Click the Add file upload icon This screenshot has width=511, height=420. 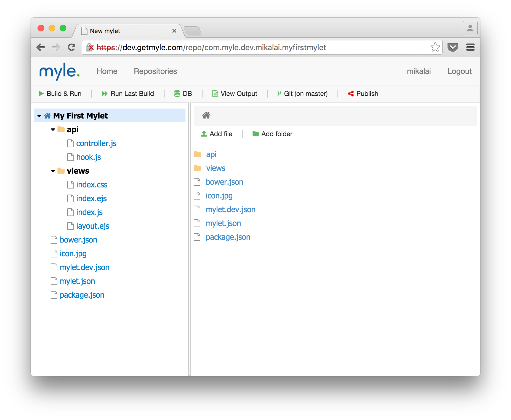[x=204, y=134]
